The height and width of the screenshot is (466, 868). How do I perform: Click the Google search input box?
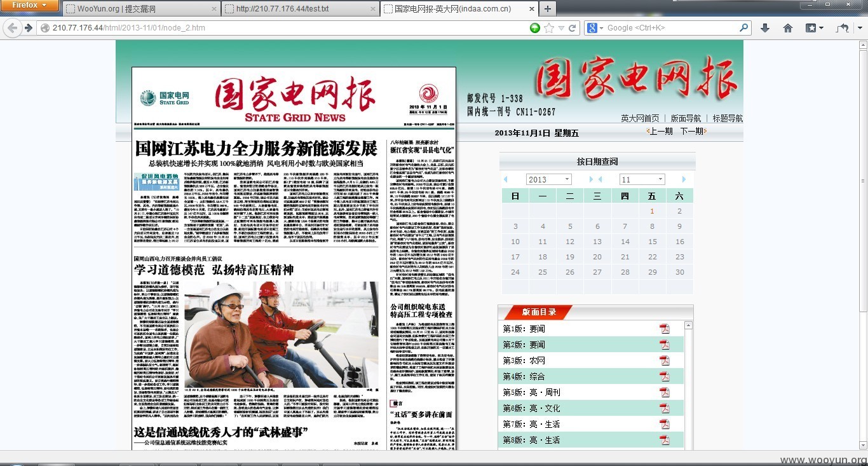[x=670, y=28]
